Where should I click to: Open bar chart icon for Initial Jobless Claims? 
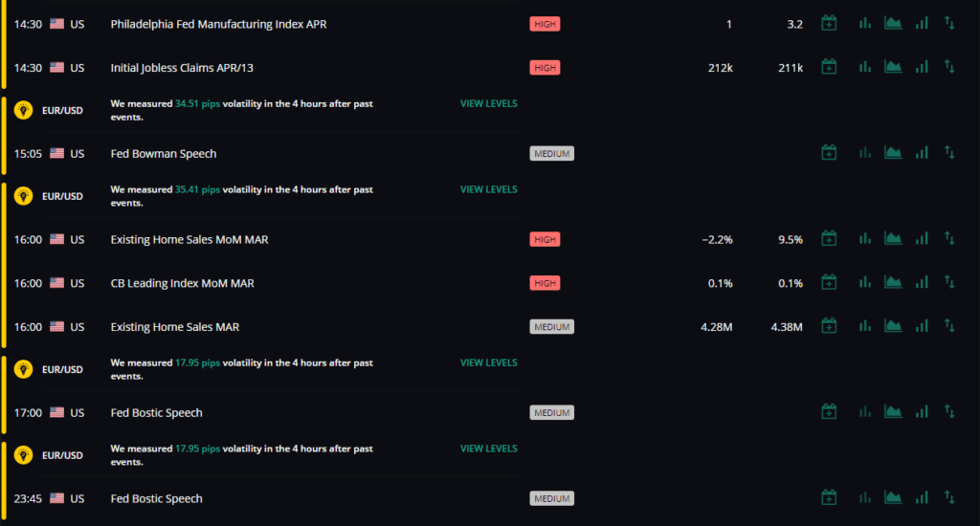pos(865,67)
